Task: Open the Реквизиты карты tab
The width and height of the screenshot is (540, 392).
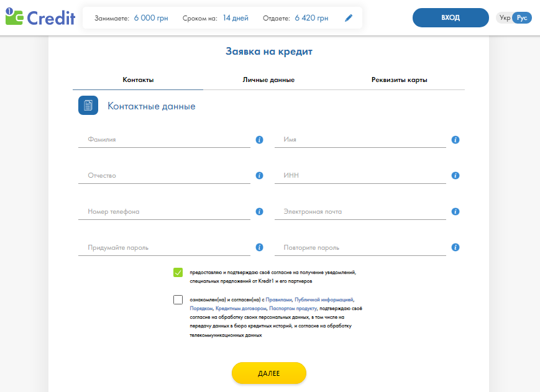Action: (399, 80)
